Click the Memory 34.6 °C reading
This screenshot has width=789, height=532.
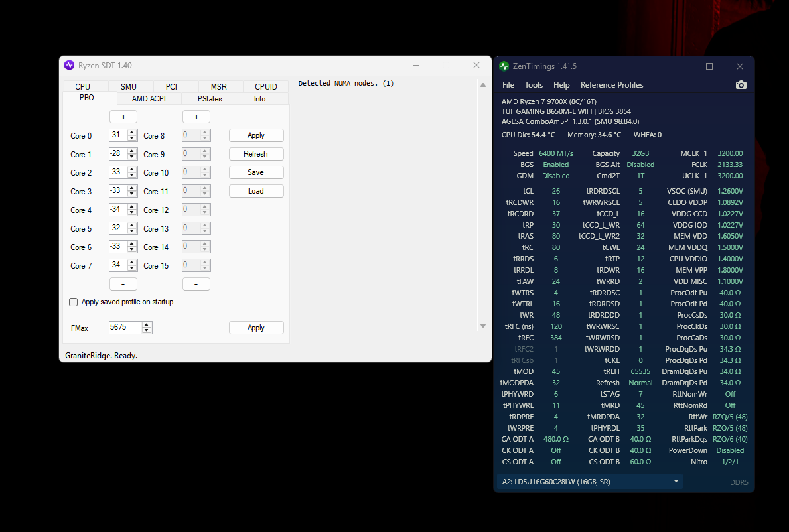coord(595,135)
